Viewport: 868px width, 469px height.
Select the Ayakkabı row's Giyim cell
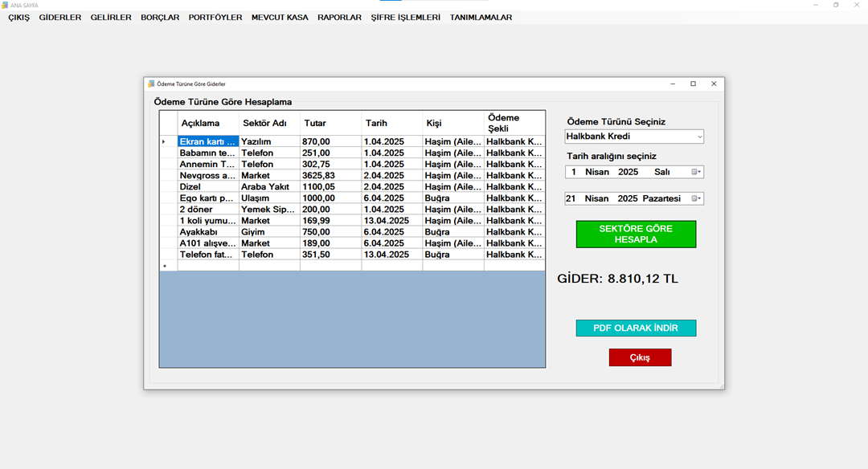(269, 231)
